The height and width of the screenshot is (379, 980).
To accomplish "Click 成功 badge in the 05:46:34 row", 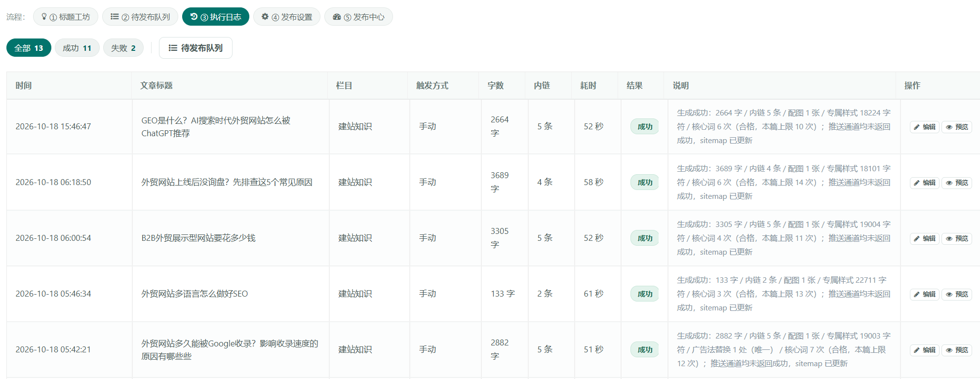I will pyautogui.click(x=645, y=294).
